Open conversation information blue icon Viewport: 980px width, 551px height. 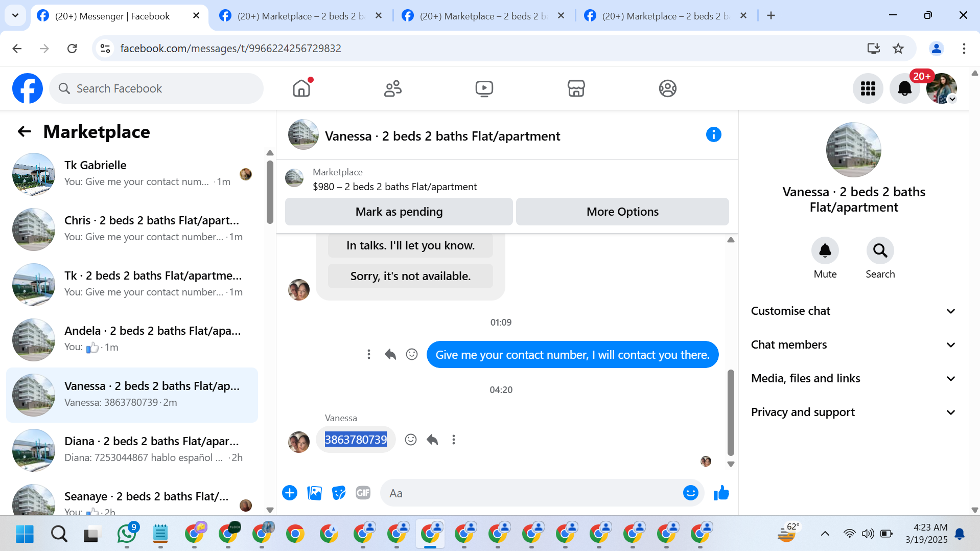tap(713, 134)
